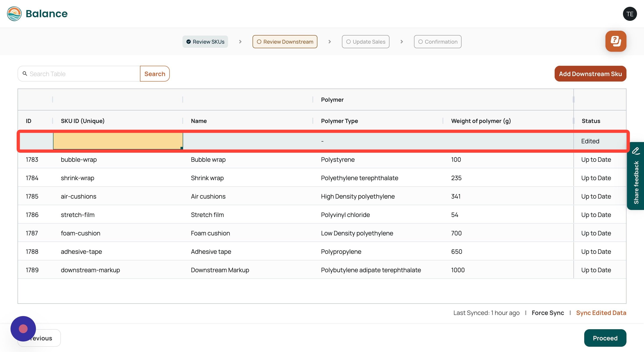Click High Density polyethylene cell

(x=378, y=196)
